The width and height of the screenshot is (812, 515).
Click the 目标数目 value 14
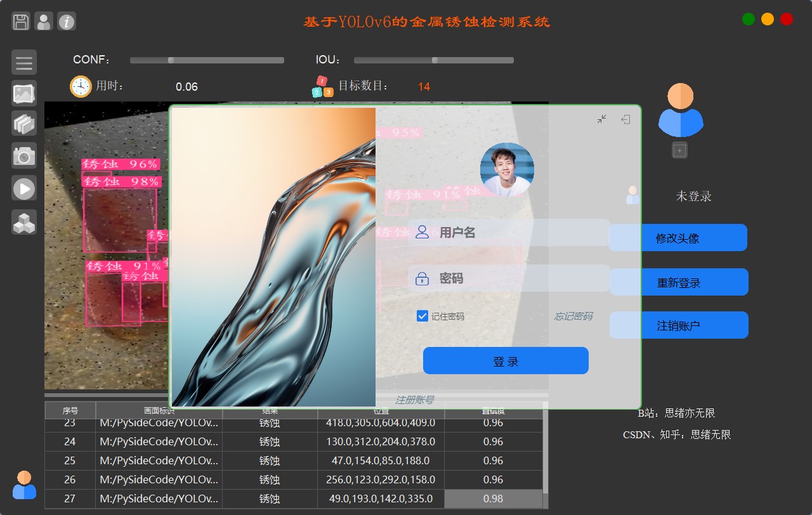point(424,87)
